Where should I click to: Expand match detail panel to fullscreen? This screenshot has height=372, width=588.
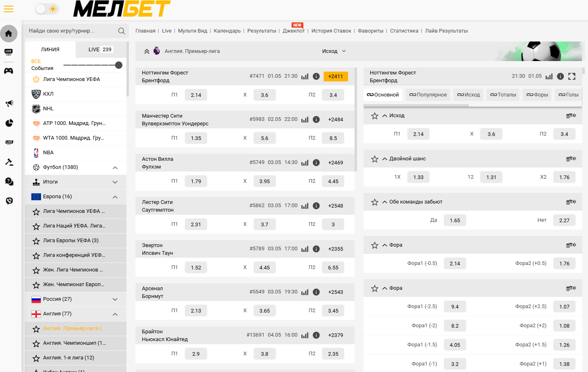(572, 77)
